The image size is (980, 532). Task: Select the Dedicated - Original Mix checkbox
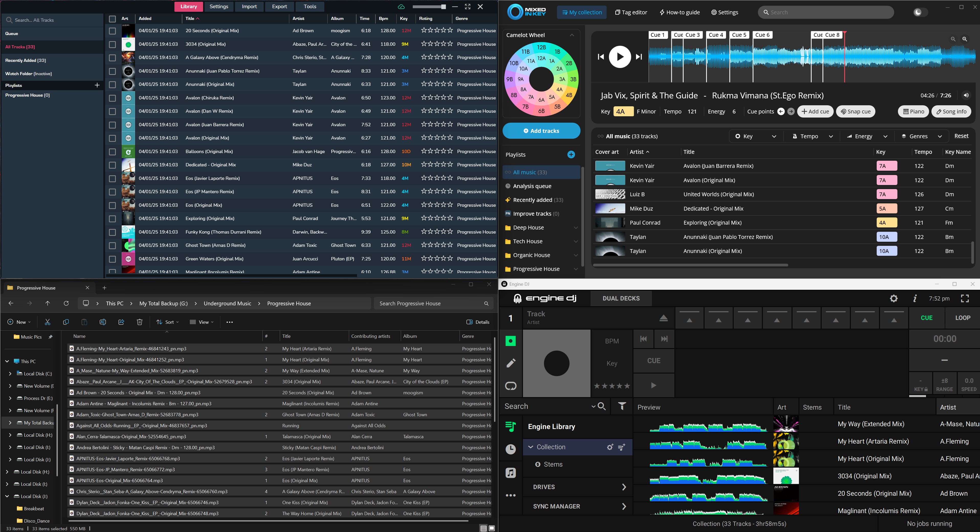click(x=112, y=165)
